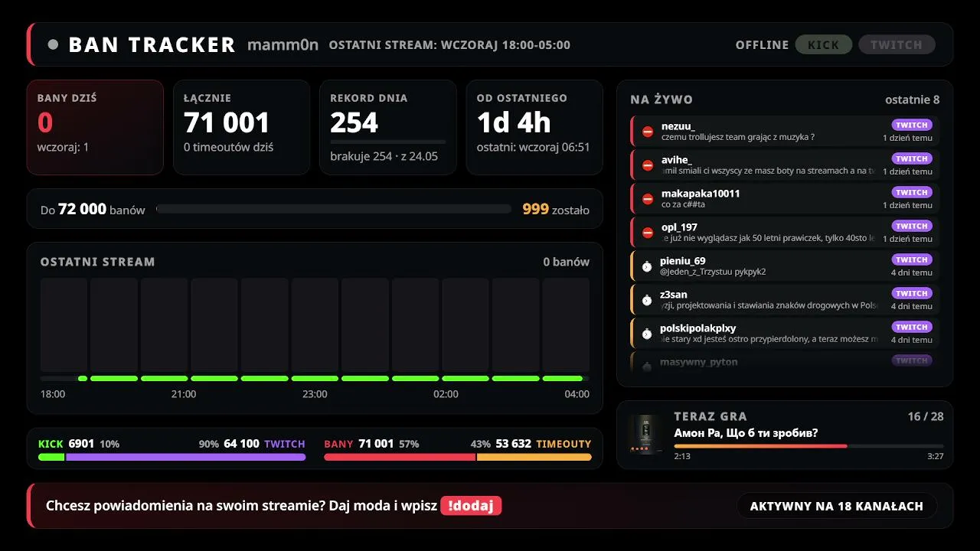Screen dimensions: 980x551
Task: Click the ban icon beside makapaka10011
Action: pyautogui.click(x=648, y=199)
